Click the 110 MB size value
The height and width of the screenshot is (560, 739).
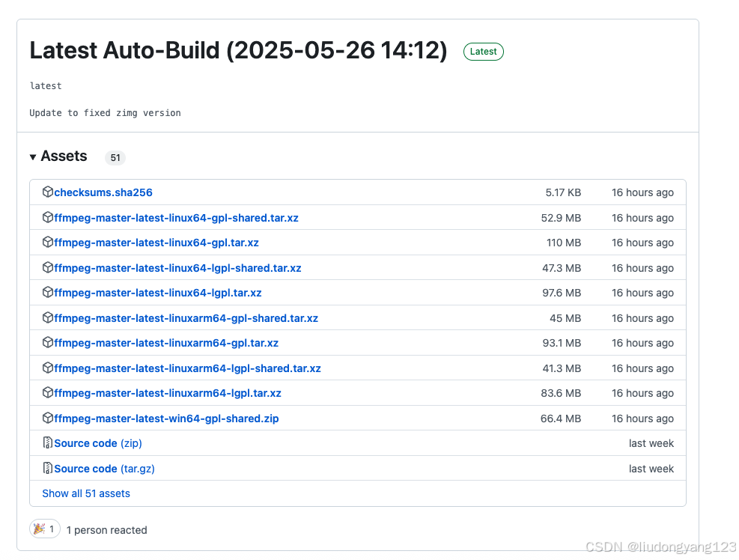[564, 243]
